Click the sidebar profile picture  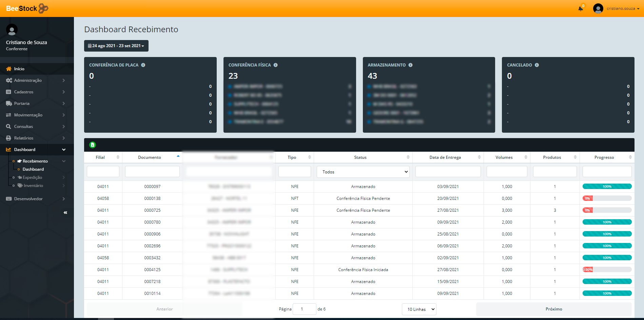(12, 30)
